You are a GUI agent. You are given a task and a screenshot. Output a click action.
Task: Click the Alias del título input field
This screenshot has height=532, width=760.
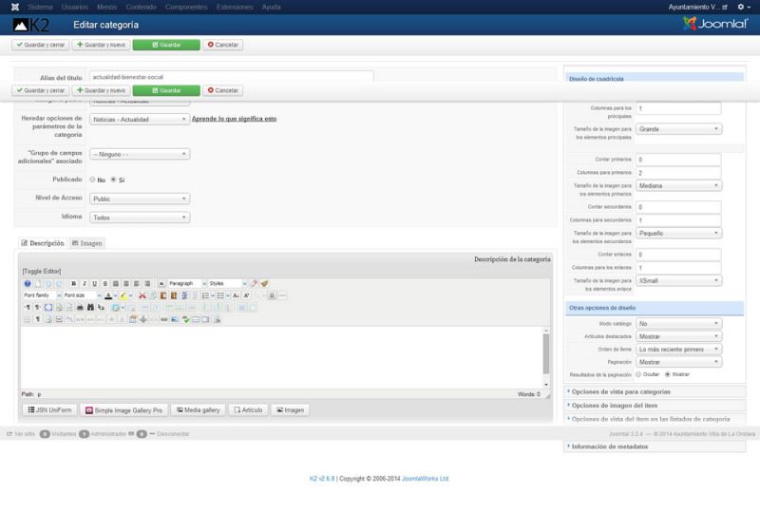click(231, 77)
